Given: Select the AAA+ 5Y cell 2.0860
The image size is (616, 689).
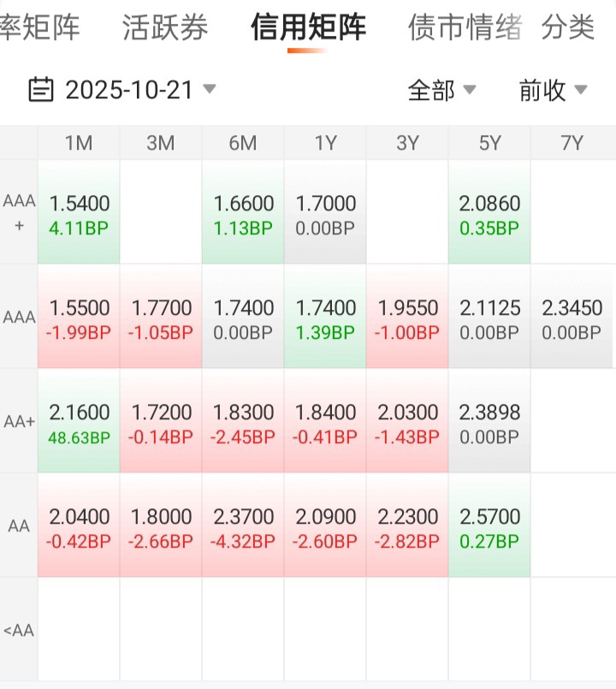Looking at the screenshot, I should click(489, 214).
